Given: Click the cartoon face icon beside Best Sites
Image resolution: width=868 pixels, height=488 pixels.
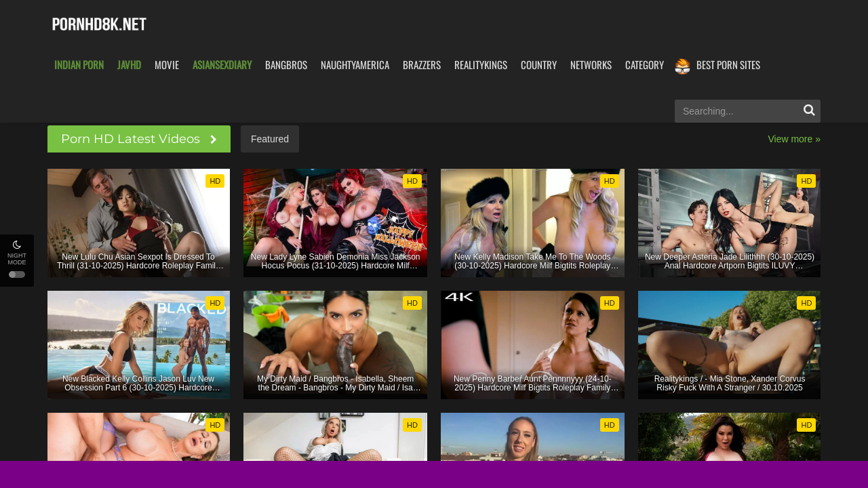Looking at the screenshot, I should pyautogui.click(x=682, y=66).
